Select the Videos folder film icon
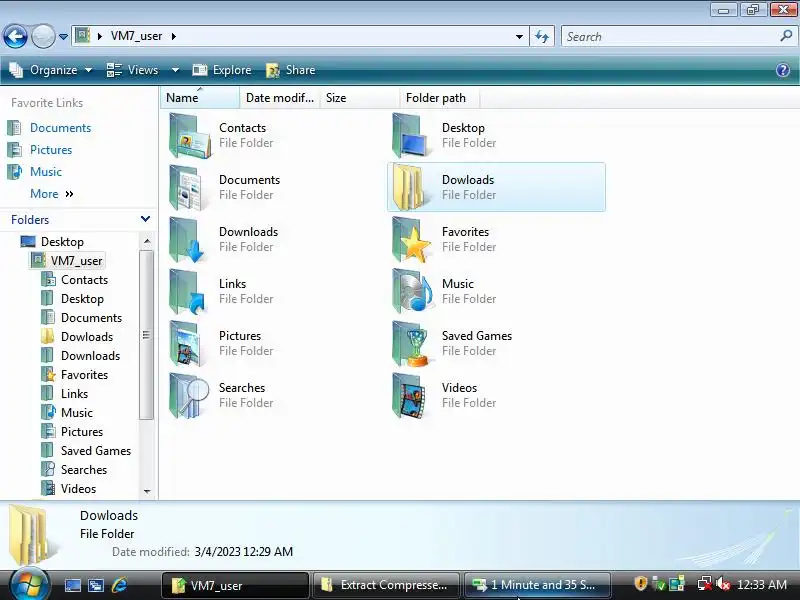Viewport: 800px width, 600px height. [409, 396]
